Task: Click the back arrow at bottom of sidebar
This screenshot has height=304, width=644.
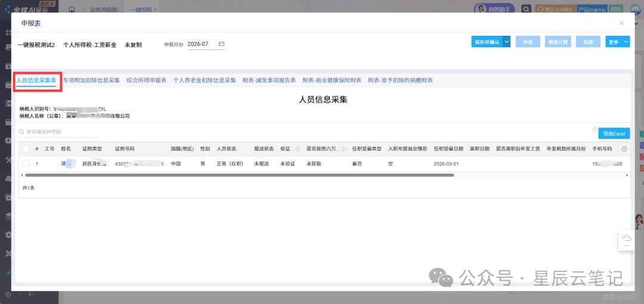Action: (31, 294)
